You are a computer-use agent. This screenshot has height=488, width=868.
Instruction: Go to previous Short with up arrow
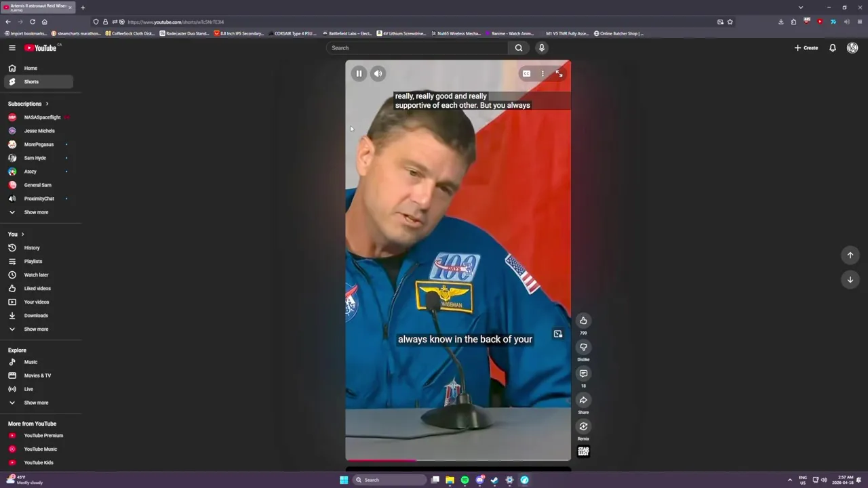point(850,255)
